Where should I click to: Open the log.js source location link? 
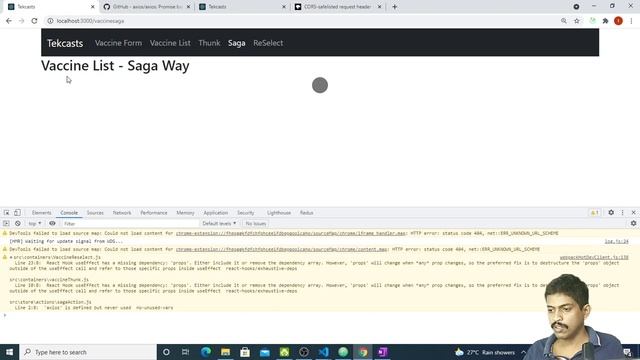[616, 242]
